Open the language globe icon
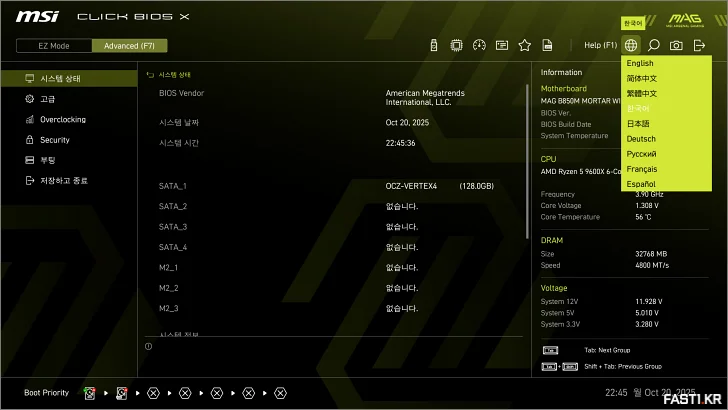 click(631, 46)
